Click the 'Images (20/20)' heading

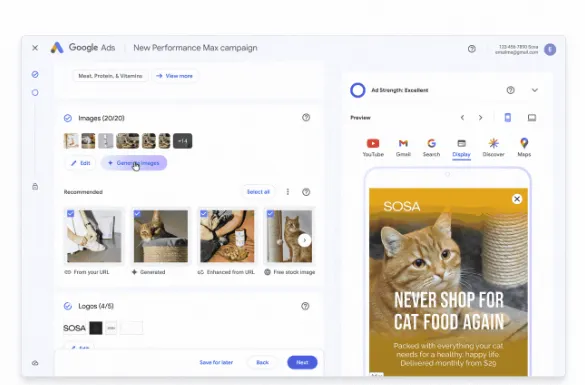[x=101, y=118]
